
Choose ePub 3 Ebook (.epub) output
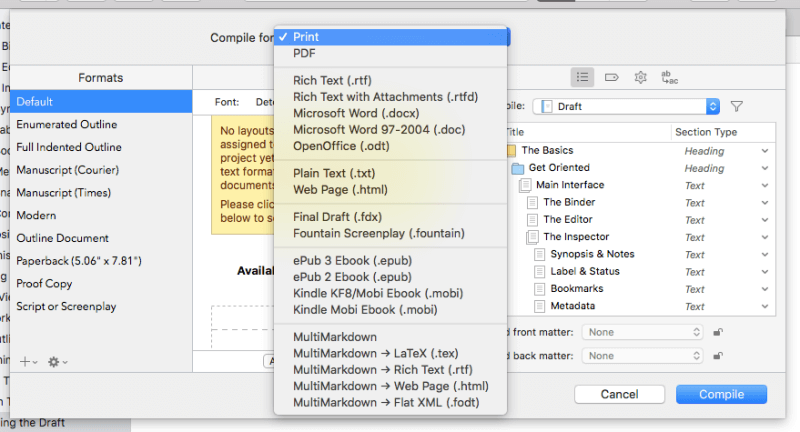click(x=391, y=261)
